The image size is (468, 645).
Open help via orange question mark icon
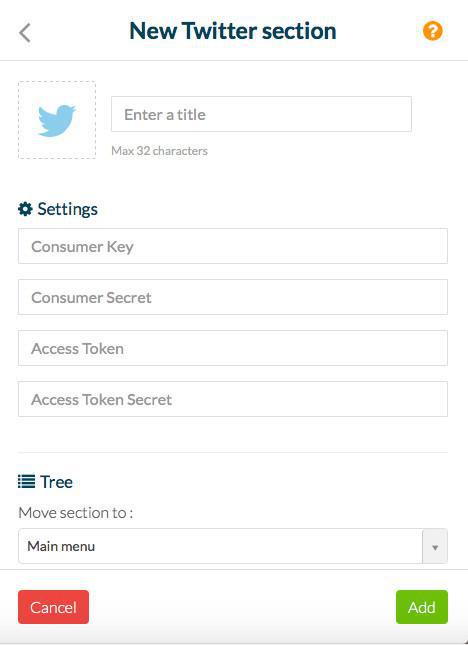click(433, 31)
